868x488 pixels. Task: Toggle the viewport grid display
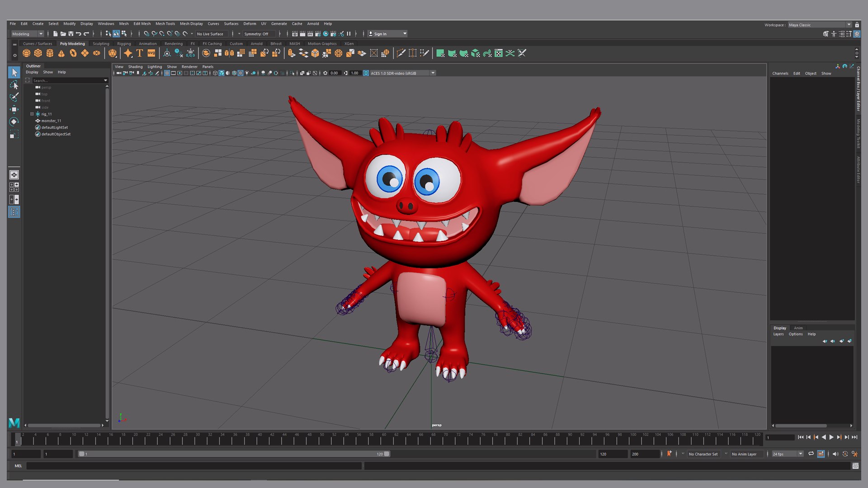(167, 73)
